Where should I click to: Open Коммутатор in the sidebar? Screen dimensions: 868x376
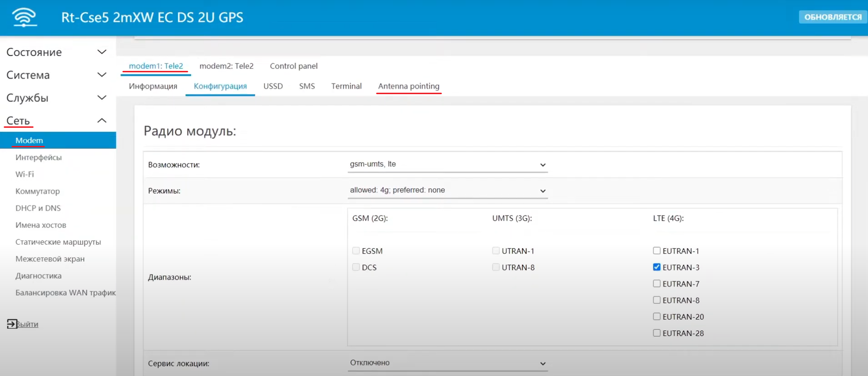click(x=38, y=191)
